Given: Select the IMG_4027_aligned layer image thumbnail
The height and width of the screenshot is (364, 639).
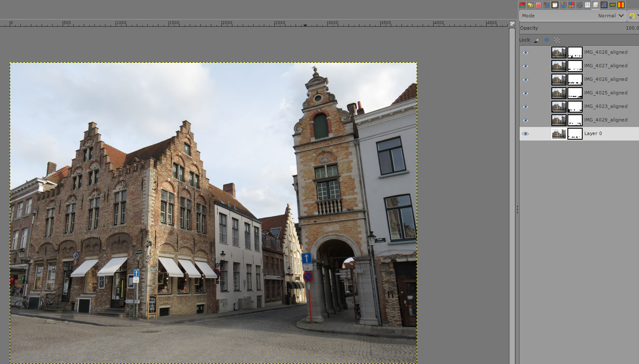Looking at the screenshot, I should tap(559, 66).
